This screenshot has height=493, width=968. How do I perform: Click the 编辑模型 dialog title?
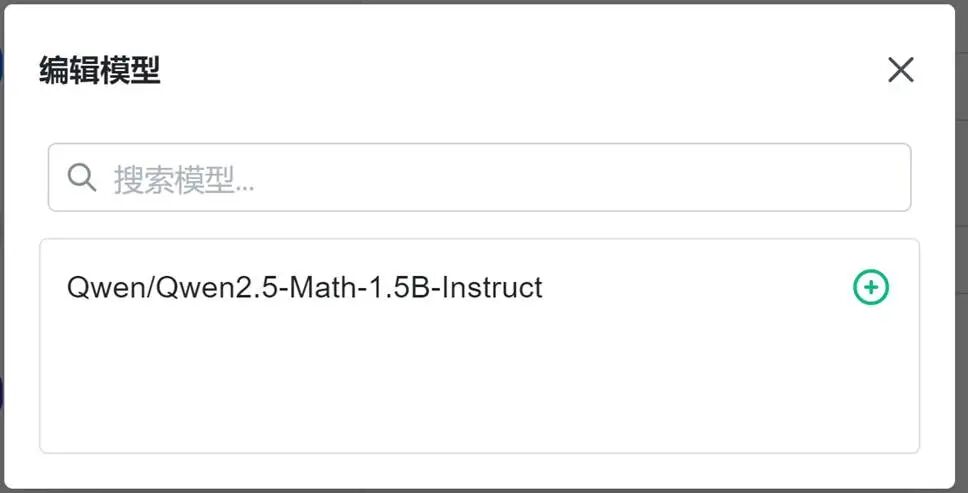100,71
